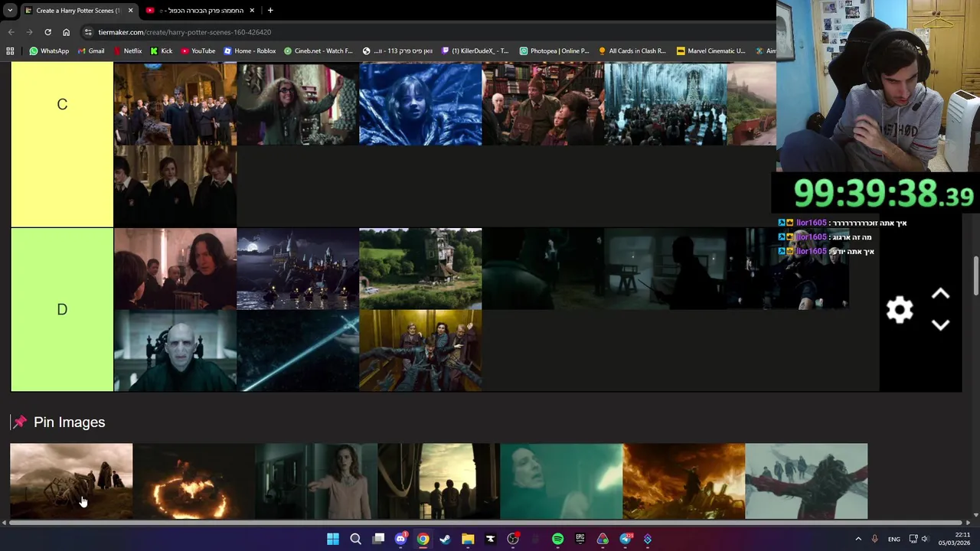980x551 pixels.
Task: Open the KillerDudeX Twitch bookmark
Action: point(475,51)
